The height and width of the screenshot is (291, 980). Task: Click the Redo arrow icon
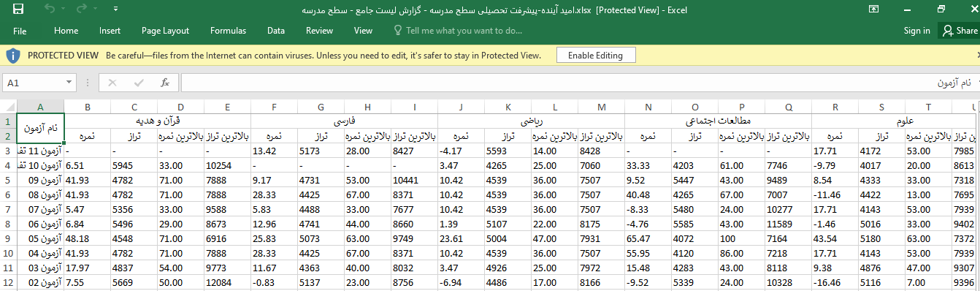82,10
